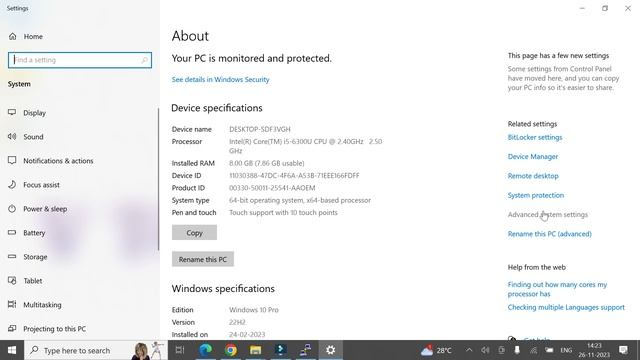The height and width of the screenshot is (360, 640).
Task: Open Device Manager link
Action: tap(533, 157)
